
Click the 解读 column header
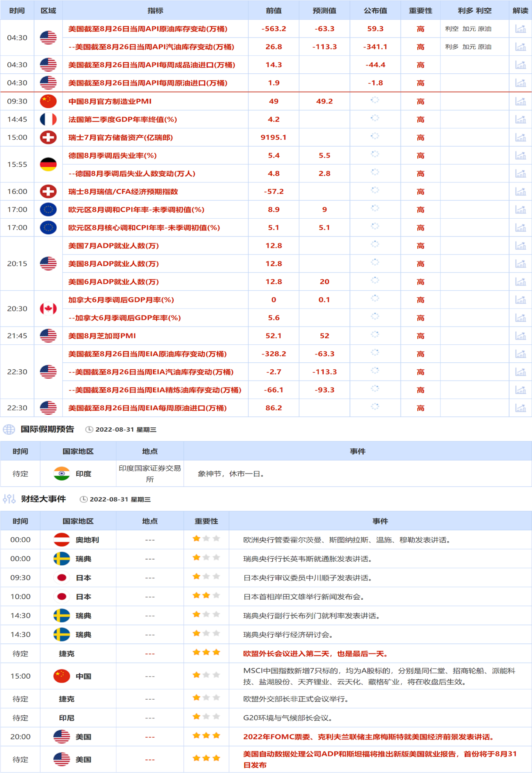pos(520,10)
